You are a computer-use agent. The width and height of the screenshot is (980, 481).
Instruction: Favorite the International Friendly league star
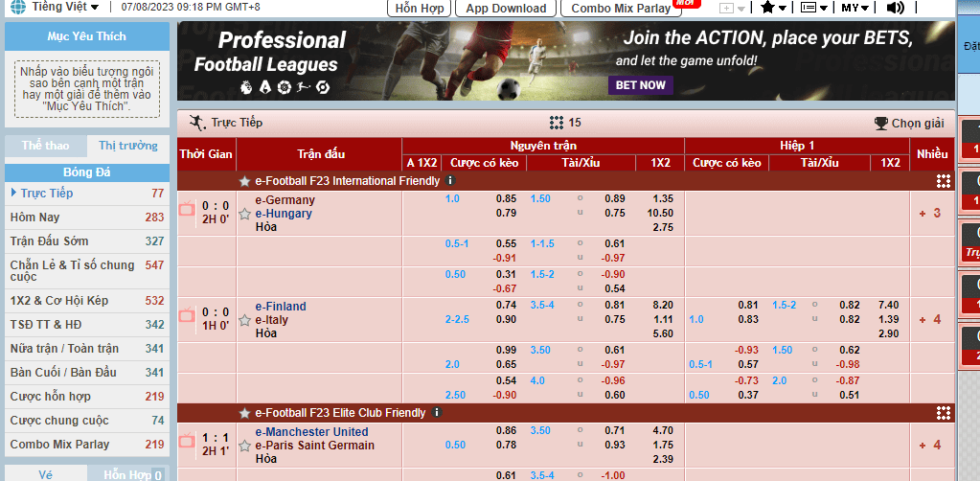[x=244, y=181]
